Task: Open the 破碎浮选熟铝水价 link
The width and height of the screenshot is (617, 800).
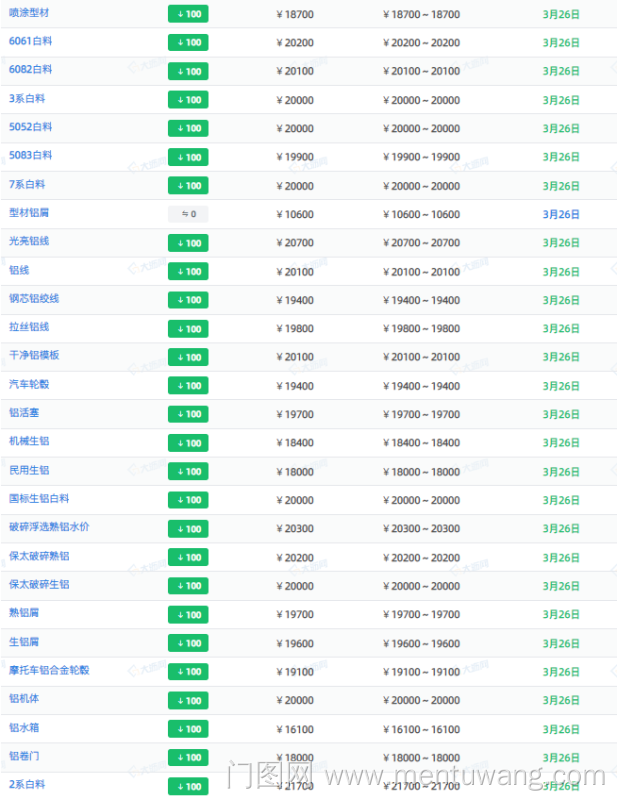Action: coord(49,527)
